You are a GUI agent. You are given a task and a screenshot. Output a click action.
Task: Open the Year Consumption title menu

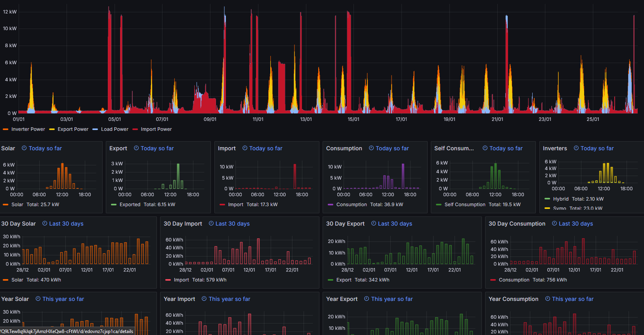coord(514,299)
